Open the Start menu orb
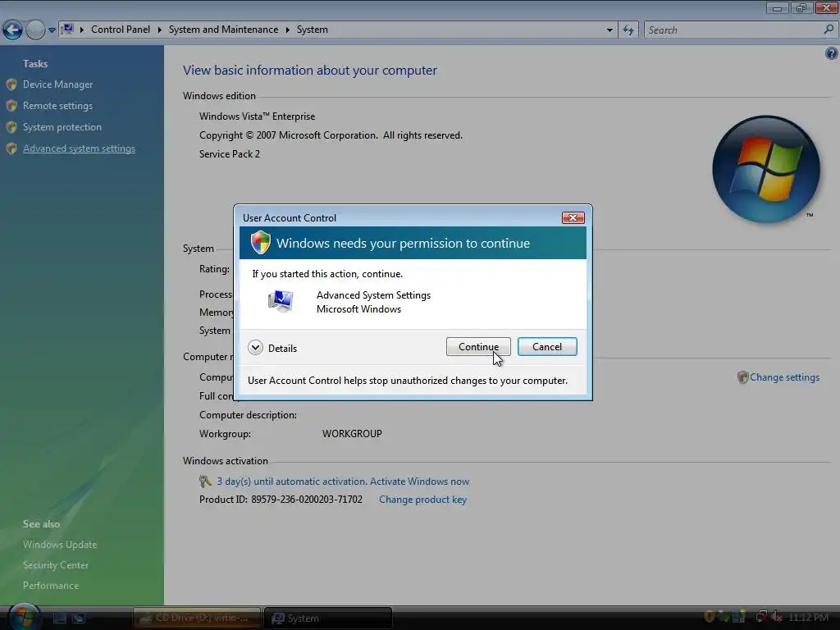 pyautogui.click(x=25, y=617)
